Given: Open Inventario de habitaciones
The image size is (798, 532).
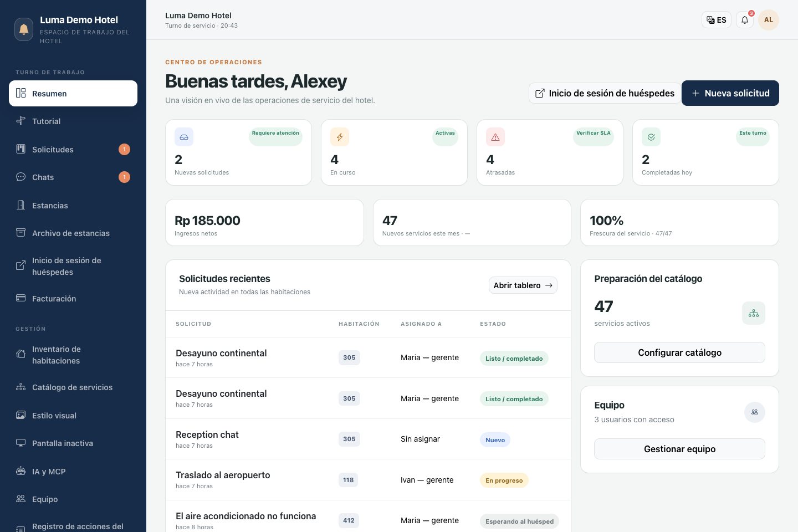Looking at the screenshot, I should point(73,355).
